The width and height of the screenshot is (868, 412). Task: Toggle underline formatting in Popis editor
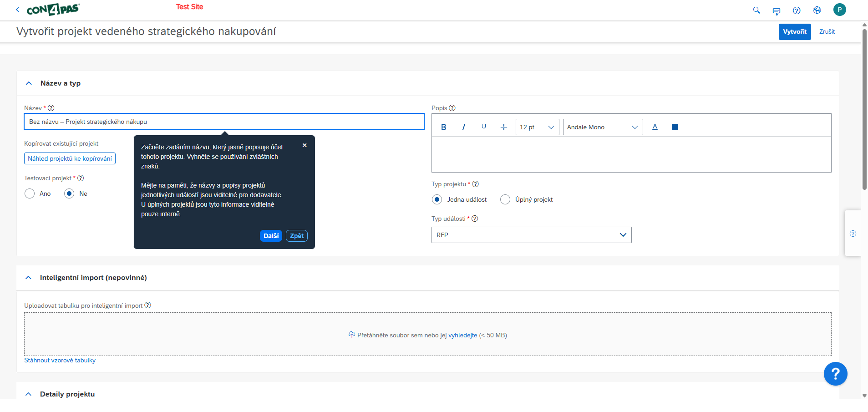click(x=484, y=127)
